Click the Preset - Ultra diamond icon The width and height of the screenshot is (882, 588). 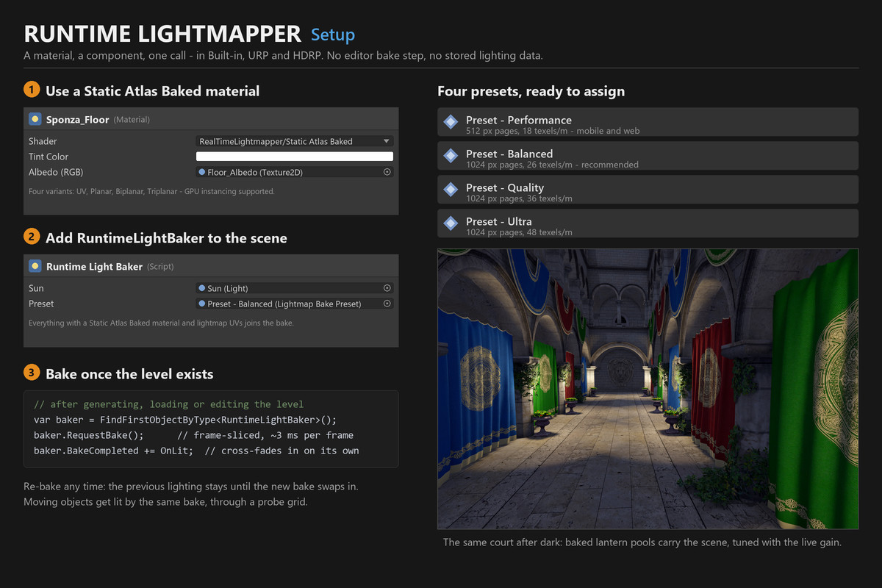(451, 223)
